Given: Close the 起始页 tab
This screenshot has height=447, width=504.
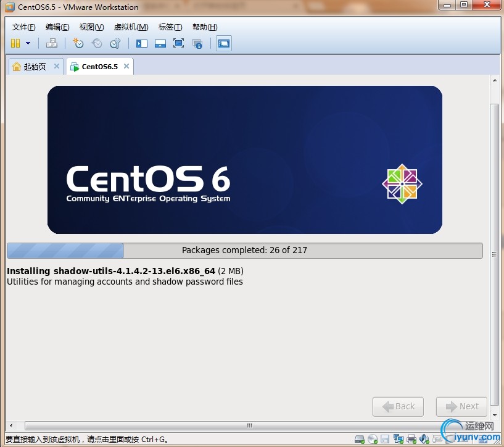Looking at the screenshot, I should [57, 66].
